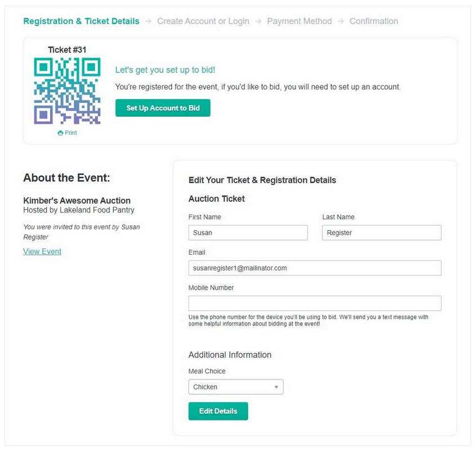This screenshot has height=452, width=476.
Task: Click the arrow before Payment Method step
Action: (x=258, y=21)
